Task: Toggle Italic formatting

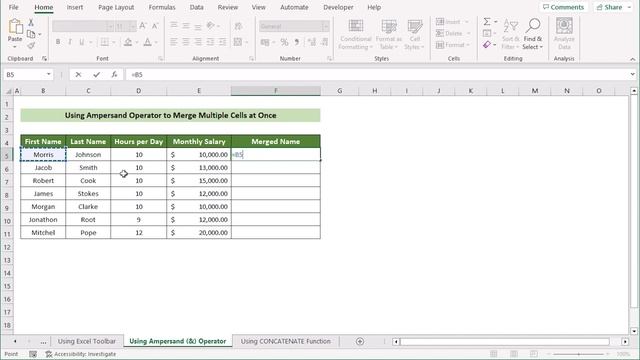Action: [x=70, y=42]
